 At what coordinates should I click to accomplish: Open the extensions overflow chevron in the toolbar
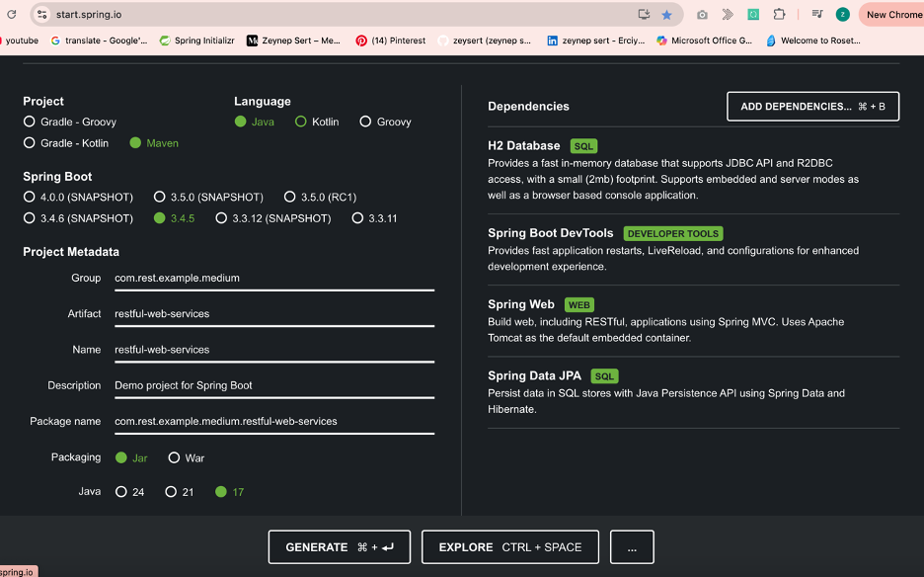pyautogui.click(x=728, y=14)
